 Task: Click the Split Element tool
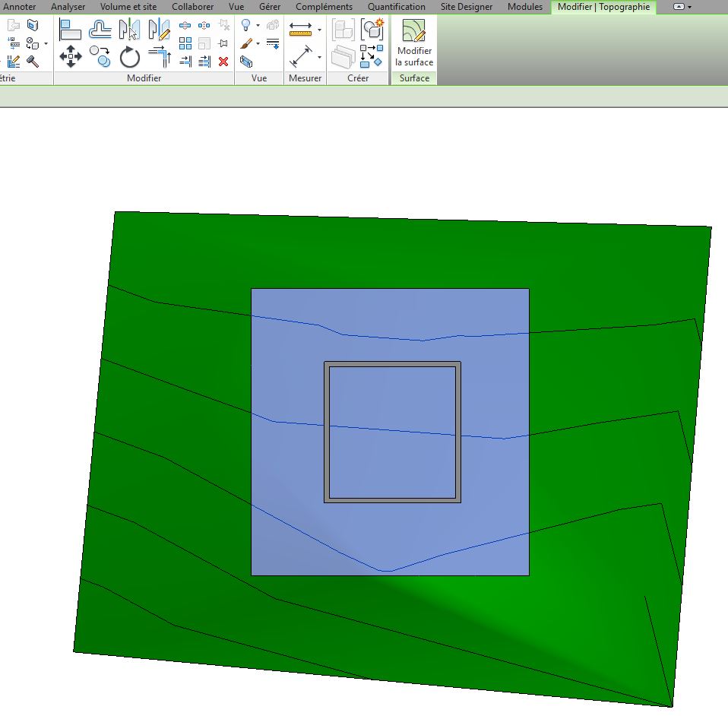tap(185, 26)
